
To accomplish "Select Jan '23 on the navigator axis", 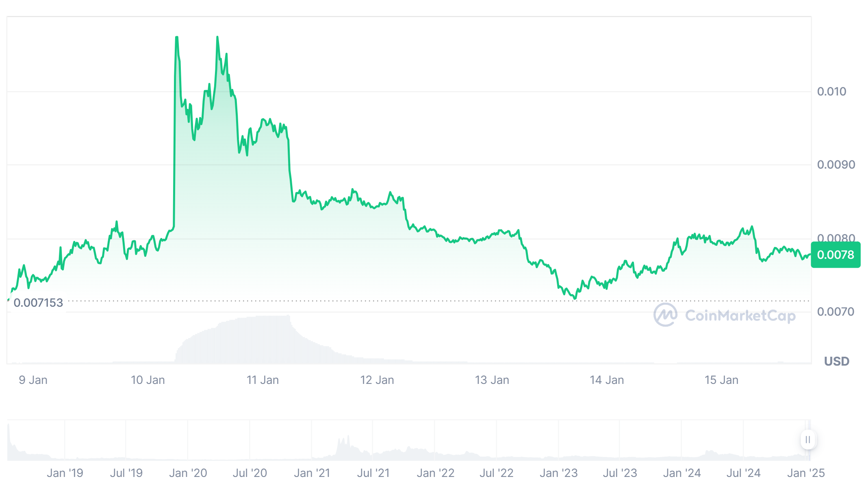I will click(x=558, y=473).
